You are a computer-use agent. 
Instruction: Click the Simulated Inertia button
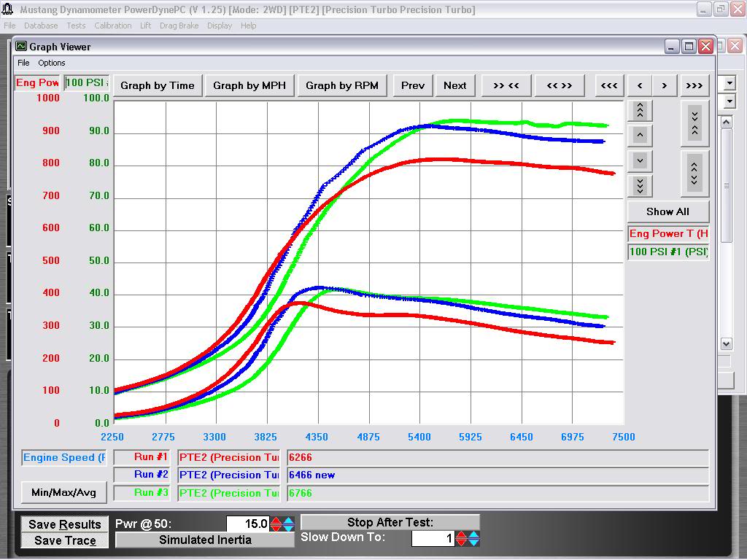click(x=205, y=540)
